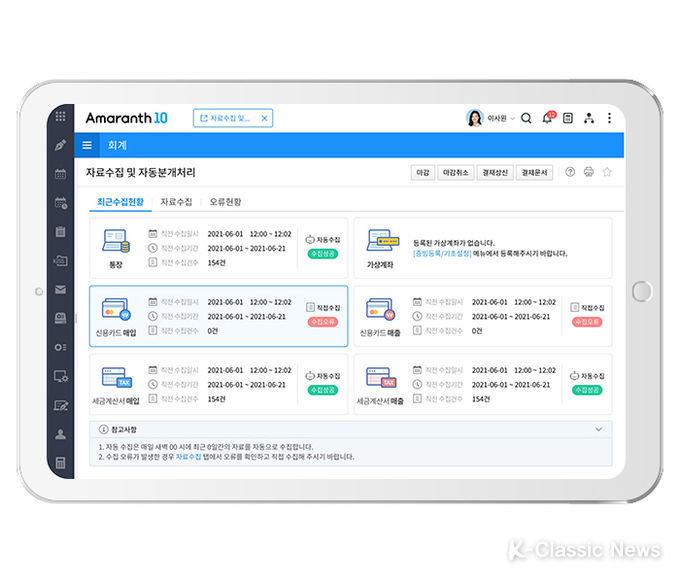Click the 세금계산서 매입 TAX icon
This screenshot has width=680, height=583.
tap(116, 377)
